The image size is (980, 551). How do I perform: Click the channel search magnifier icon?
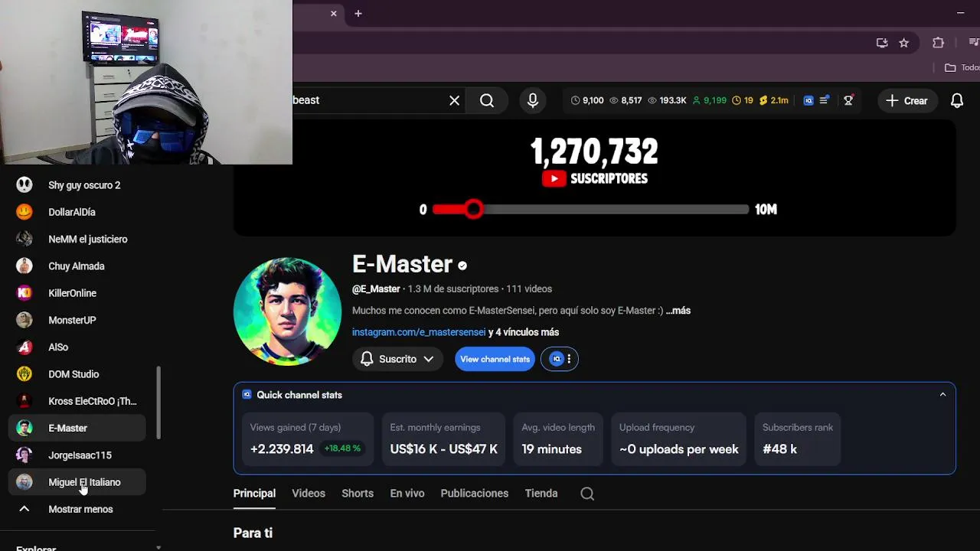click(x=587, y=494)
